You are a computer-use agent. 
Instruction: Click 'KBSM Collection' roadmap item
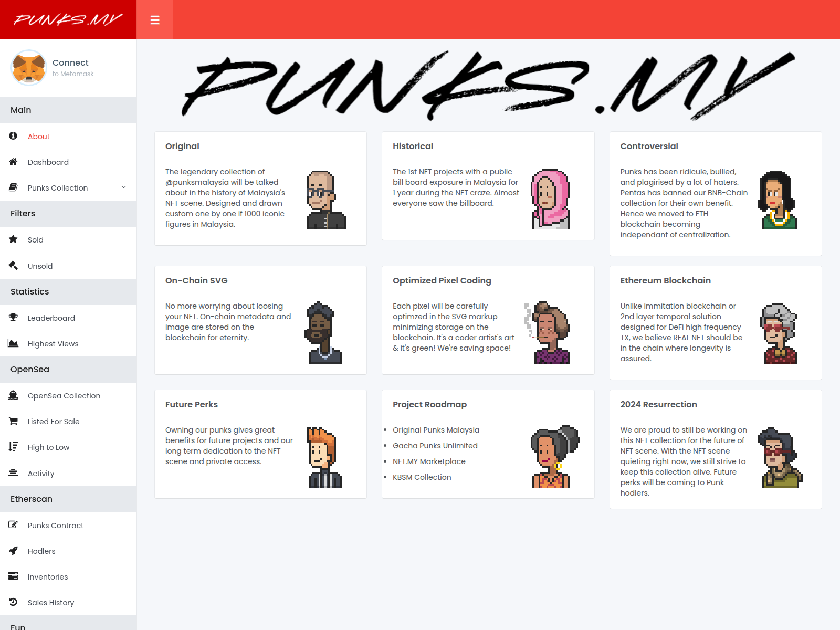422,477
